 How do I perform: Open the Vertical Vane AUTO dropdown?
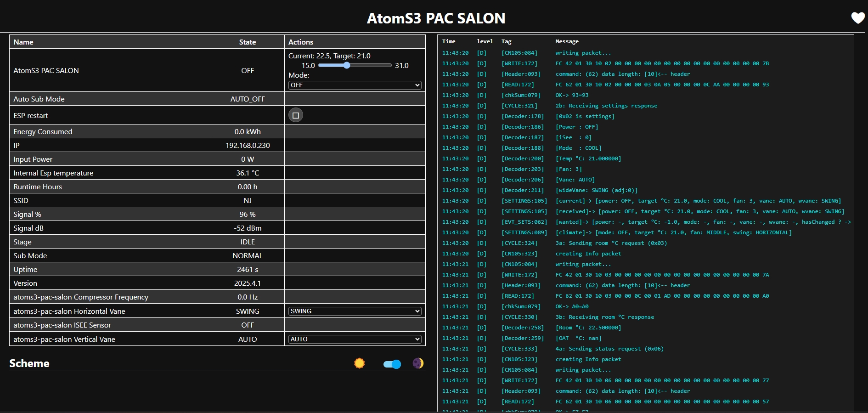pos(355,339)
